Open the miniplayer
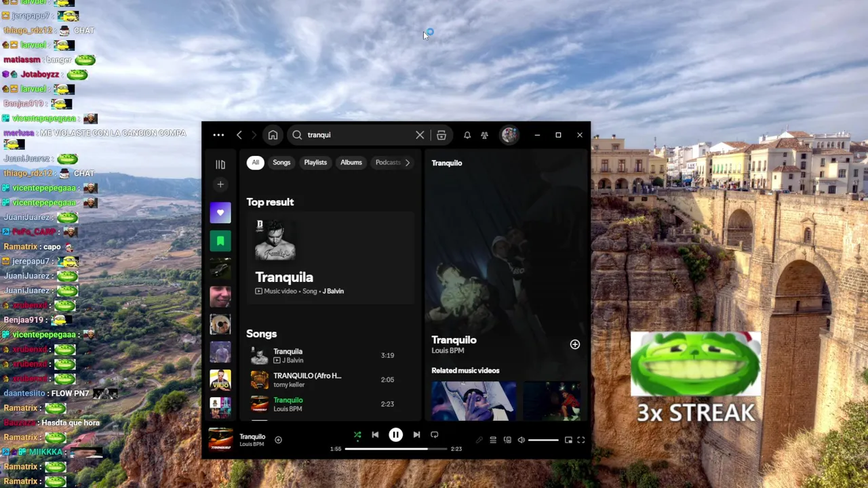Image resolution: width=868 pixels, height=488 pixels. tap(568, 441)
